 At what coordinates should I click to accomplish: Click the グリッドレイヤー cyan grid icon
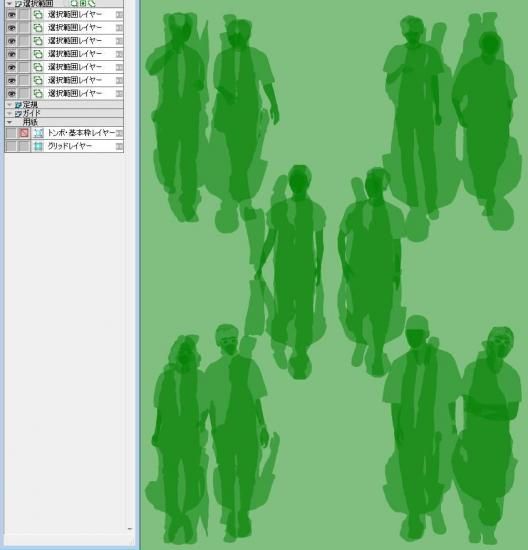coord(39,146)
